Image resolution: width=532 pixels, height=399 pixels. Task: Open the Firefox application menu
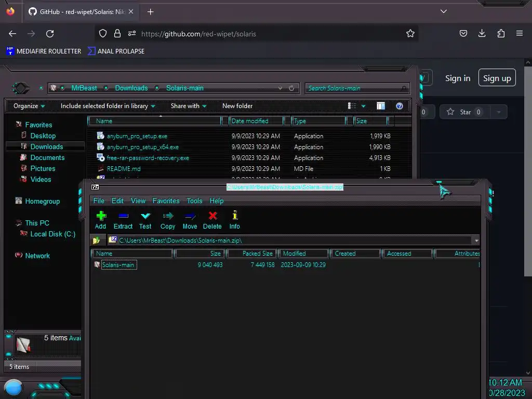pos(519,33)
